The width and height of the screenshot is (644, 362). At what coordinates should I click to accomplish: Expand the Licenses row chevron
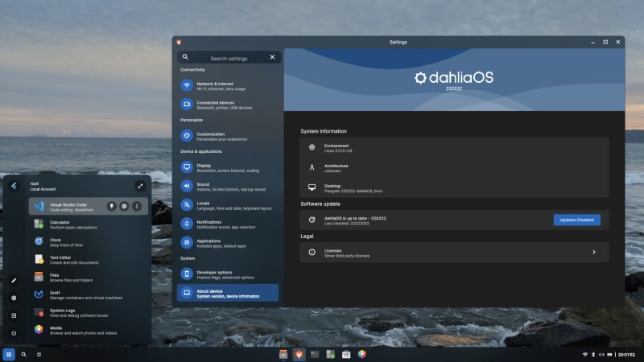(x=593, y=252)
